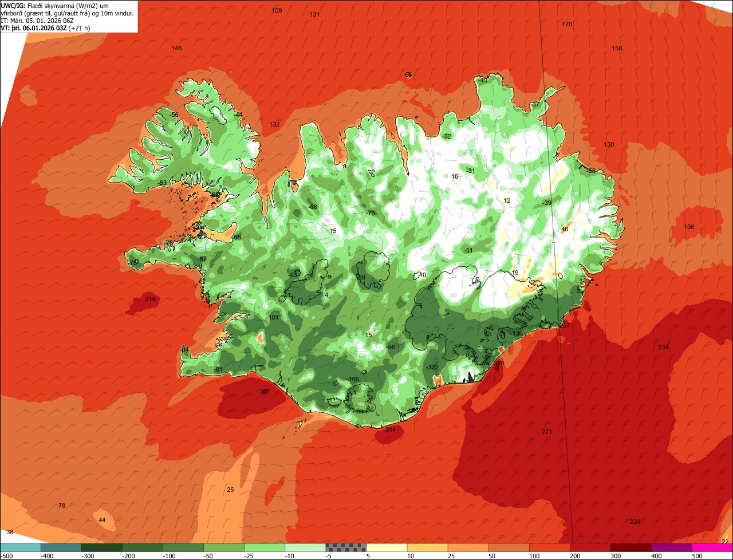Click the -25 to -10 light green swatch
The width and height of the screenshot is (733, 560).
click(x=265, y=547)
